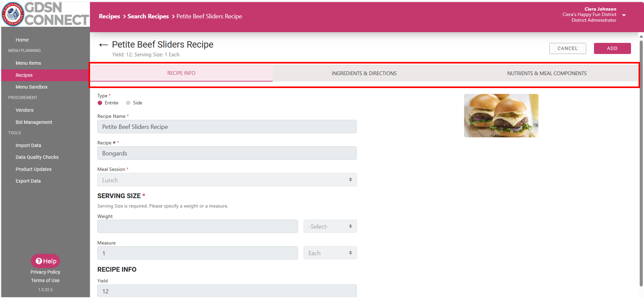The image size is (644, 298).
Task: Open the Privacy Policy link
Action: (45, 272)
